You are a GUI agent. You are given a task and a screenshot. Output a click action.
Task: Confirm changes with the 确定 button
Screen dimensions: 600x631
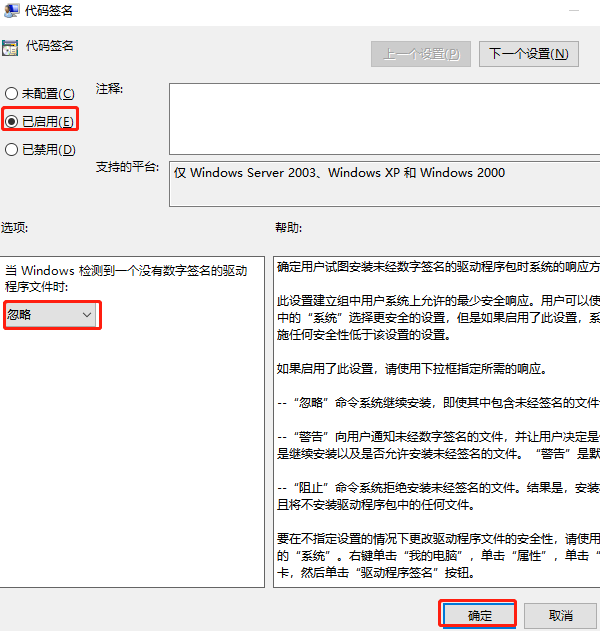coord(478,614)
